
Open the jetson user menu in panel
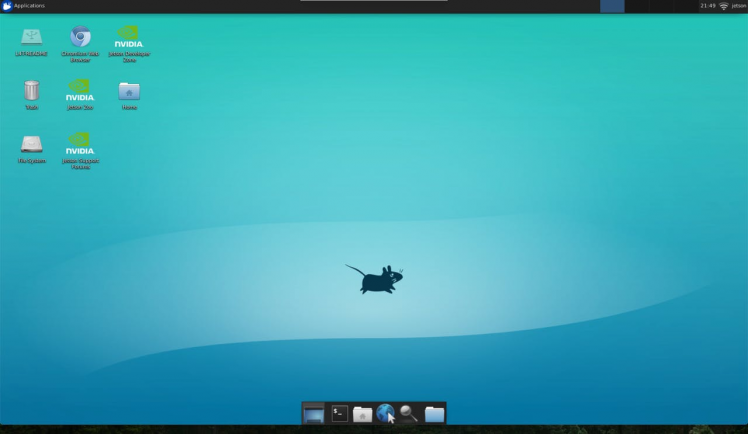(x=738, y=6)
